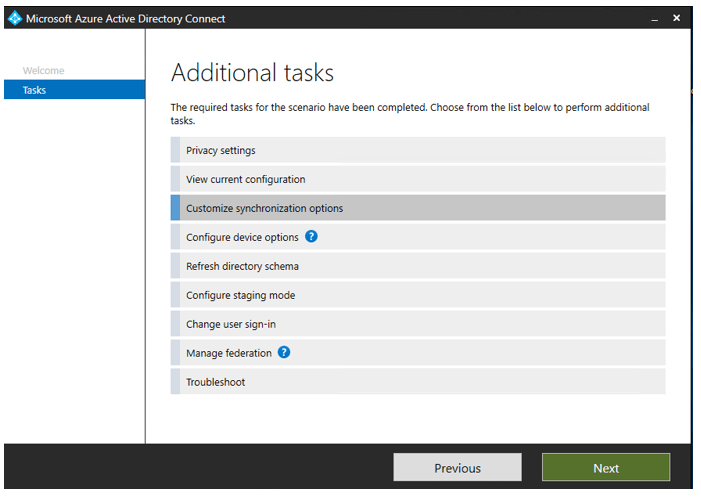Image resolution: width=701 pixels, height=497 pixels.
Task: Click the Azure AD Connect logo icon
Action: (14, 18)
